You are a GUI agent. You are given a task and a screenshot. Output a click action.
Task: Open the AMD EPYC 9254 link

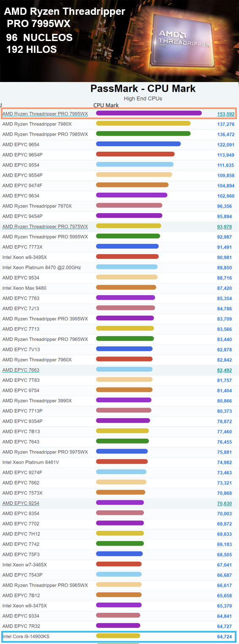[21, 503]
